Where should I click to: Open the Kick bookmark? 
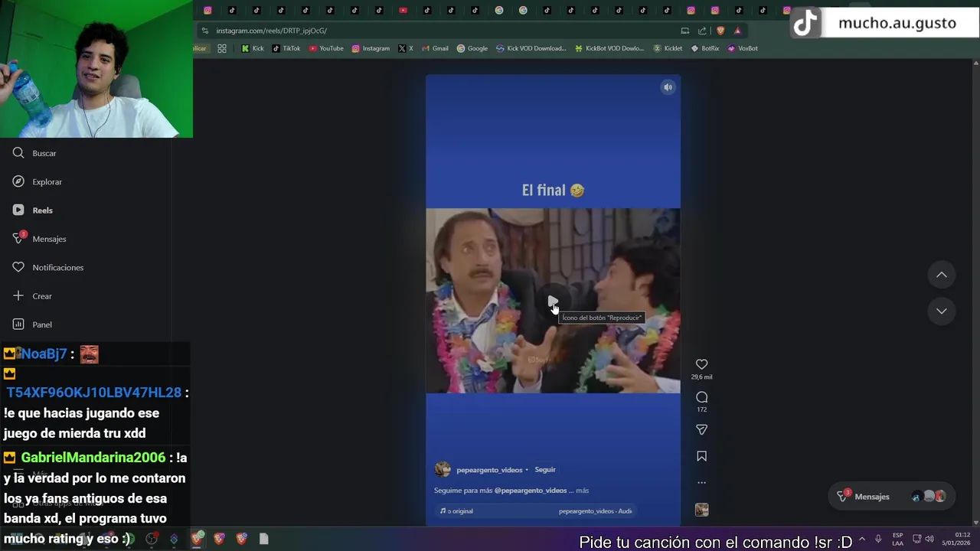pyautogui.click(x=253, y=48)
